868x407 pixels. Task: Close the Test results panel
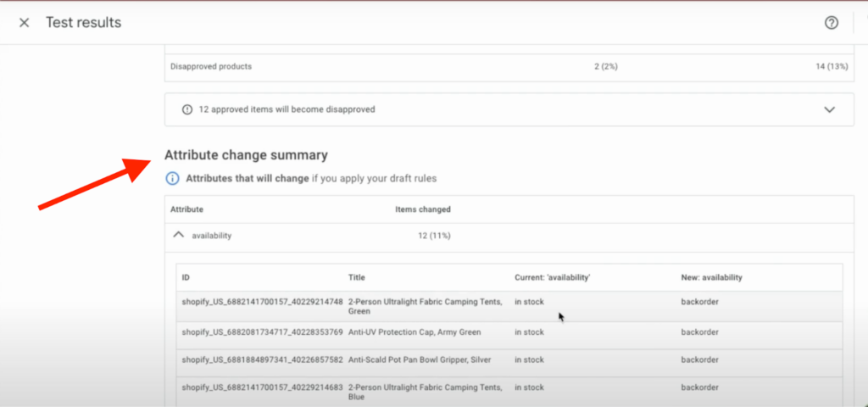[x=24, y=23]
